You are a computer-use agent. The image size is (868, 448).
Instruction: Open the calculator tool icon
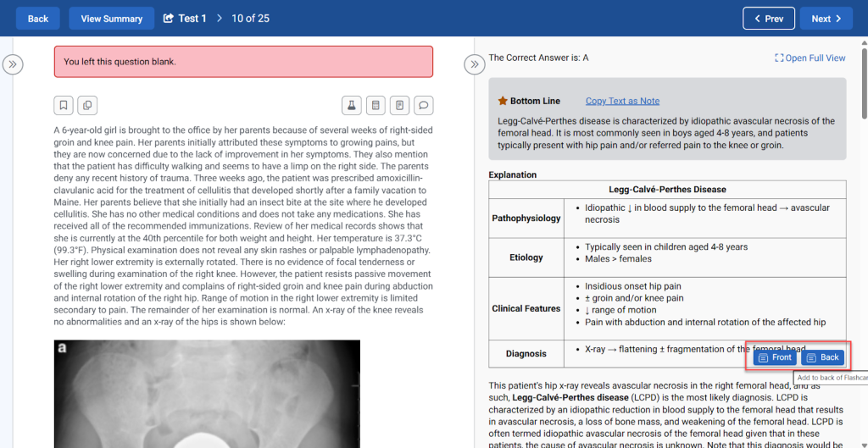[376, 105]
